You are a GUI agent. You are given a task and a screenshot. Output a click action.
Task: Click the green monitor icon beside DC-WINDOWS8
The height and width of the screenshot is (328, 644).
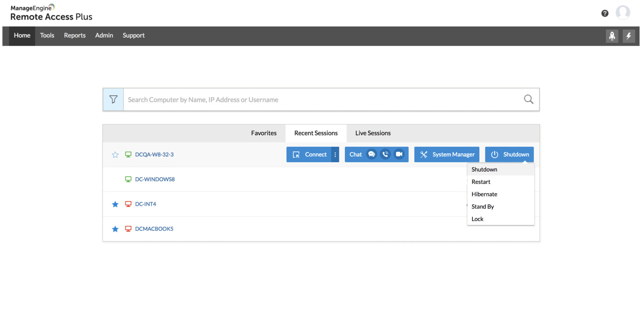tap(128, 179)
